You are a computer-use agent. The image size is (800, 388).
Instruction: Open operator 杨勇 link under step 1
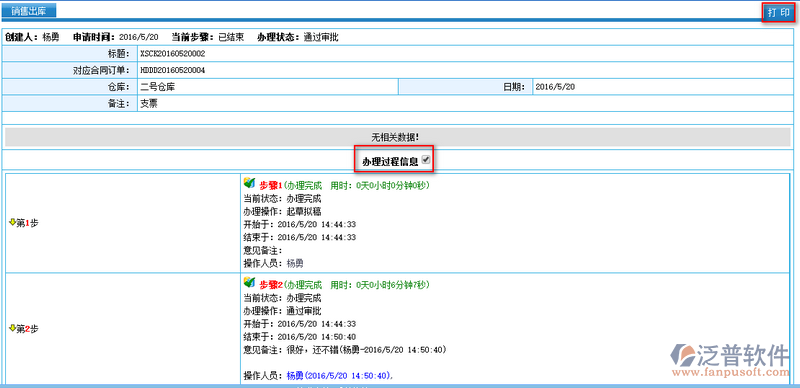[x=295, y=263]
